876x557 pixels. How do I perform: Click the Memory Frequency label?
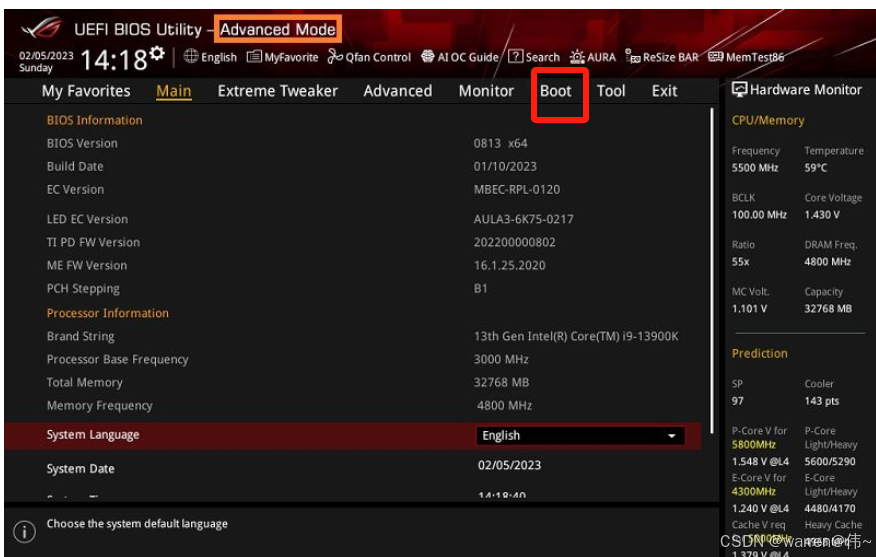pos(99,406)
